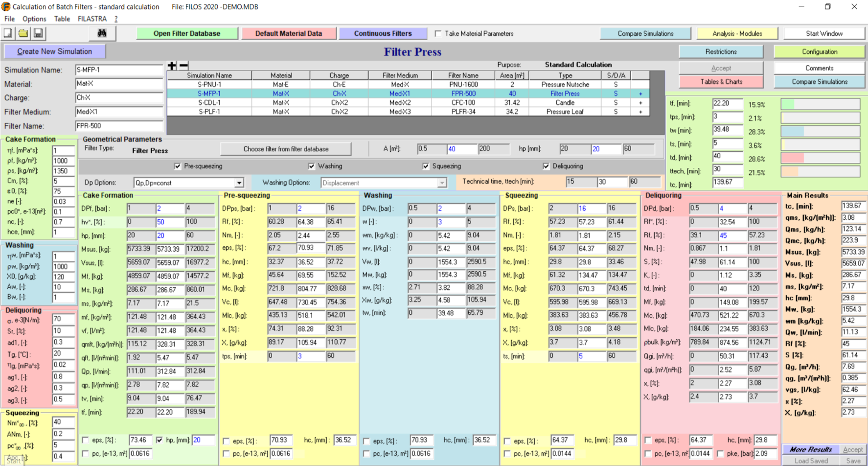Uncheck the Pre-squeezing checkbox
Image resolution: width=868 pixels, height=466 pixels.
178,166
